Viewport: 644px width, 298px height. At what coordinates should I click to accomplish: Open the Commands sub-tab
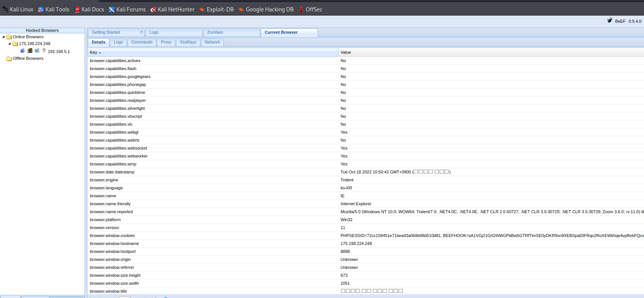click(142, 42)
